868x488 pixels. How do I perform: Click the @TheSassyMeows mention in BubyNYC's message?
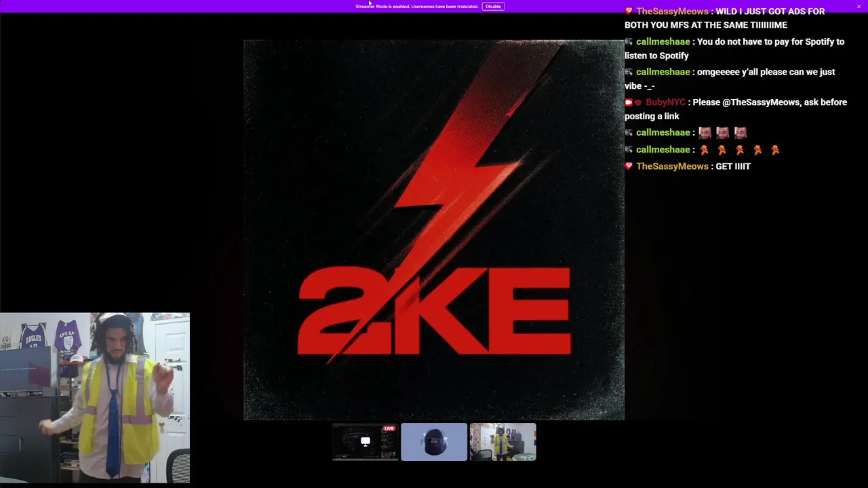[761, 102]
